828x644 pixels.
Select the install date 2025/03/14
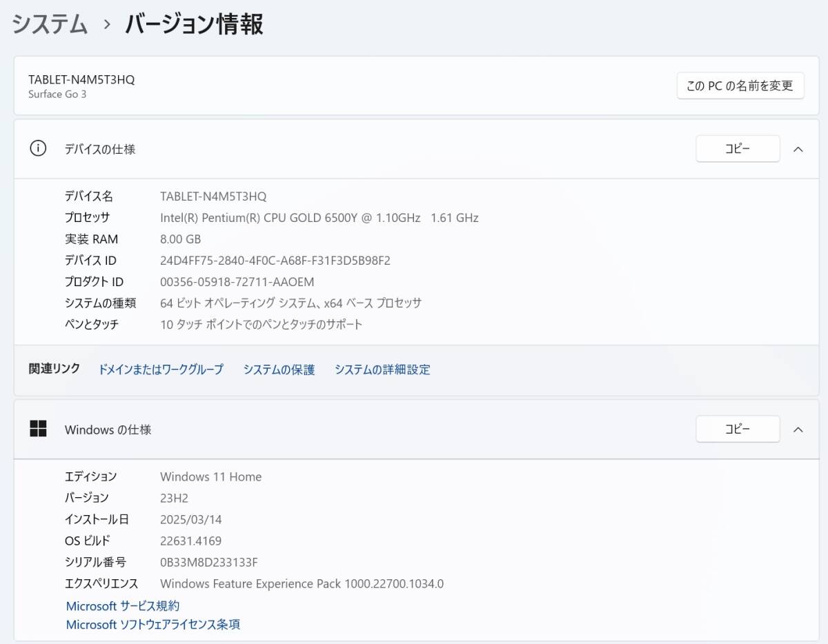point(191,519)
